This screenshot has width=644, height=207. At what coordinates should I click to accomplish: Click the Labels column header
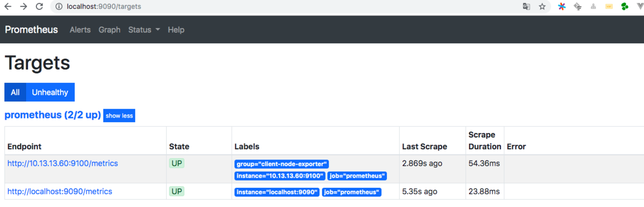coord(247,147)
